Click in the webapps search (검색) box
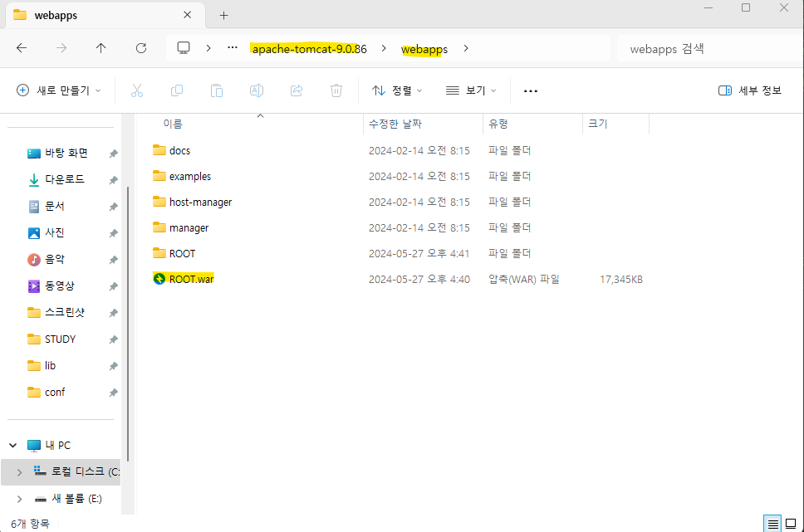 (x=710, y=49)
